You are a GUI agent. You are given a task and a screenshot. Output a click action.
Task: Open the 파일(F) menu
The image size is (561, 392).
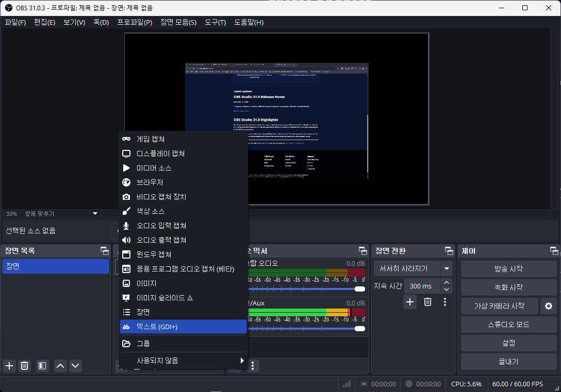tap(15, 23)
